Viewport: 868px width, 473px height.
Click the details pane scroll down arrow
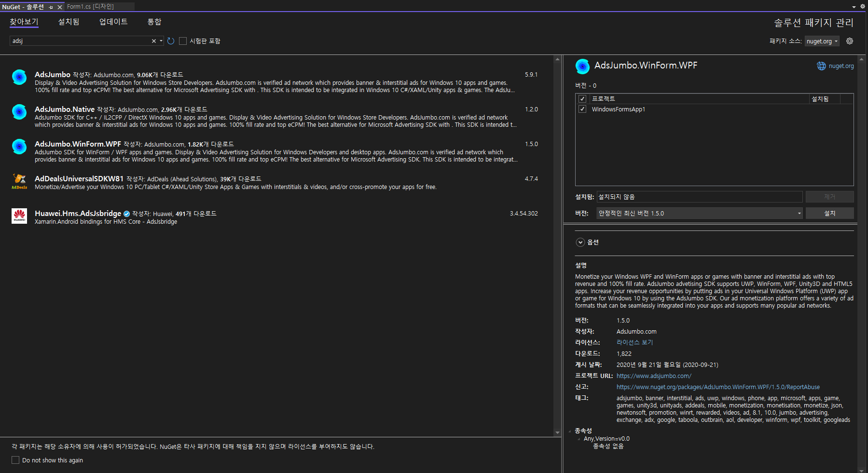861,470
